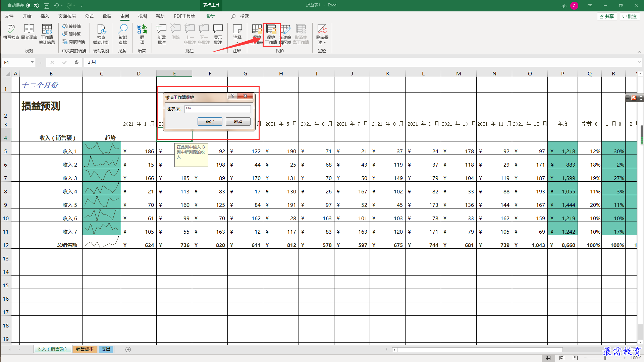Open the Customize Quick Access Toolbar dropdown
The image size is (644, 362).
coord(82,5)
